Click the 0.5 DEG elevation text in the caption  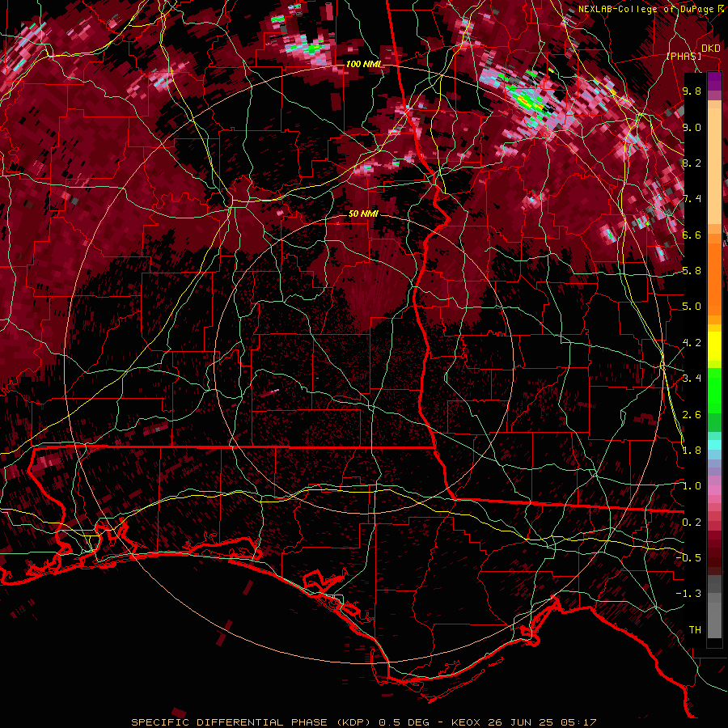[404, 722]
